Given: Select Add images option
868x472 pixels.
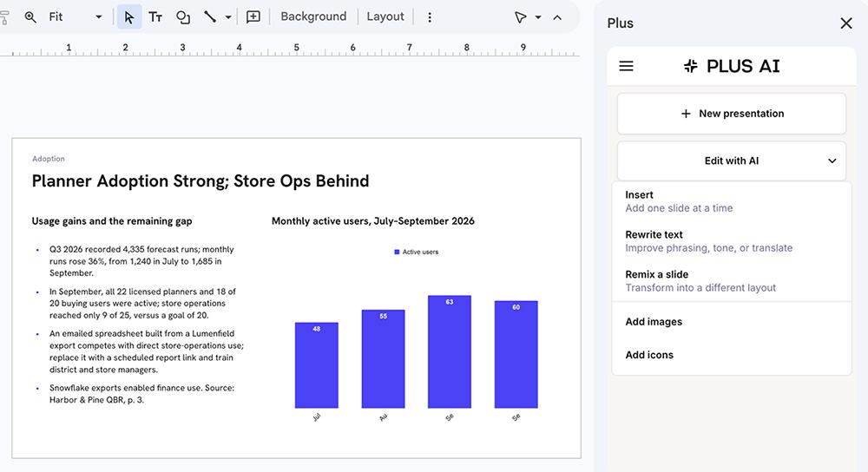Looking at the screenshot, I should (x=654, y=322).
